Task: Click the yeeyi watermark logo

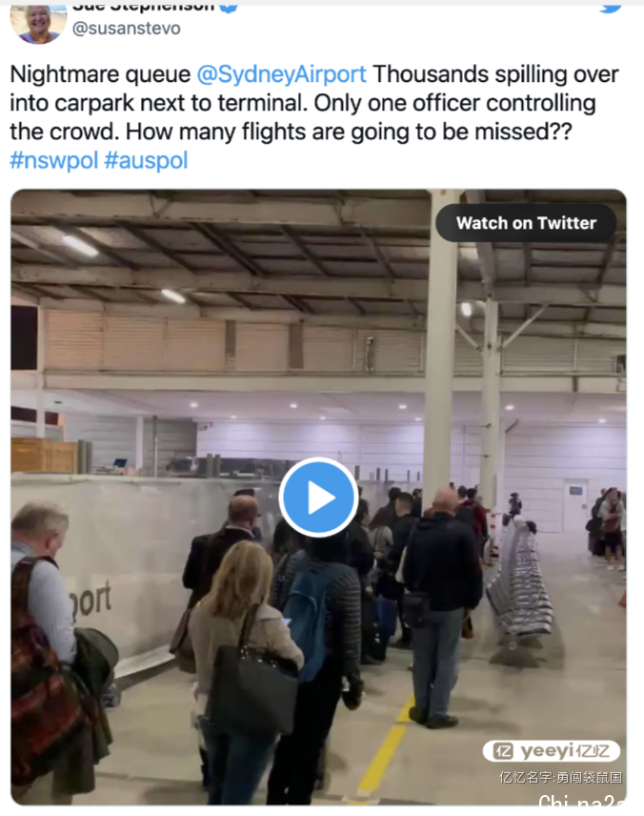Action: pos(552,750)
